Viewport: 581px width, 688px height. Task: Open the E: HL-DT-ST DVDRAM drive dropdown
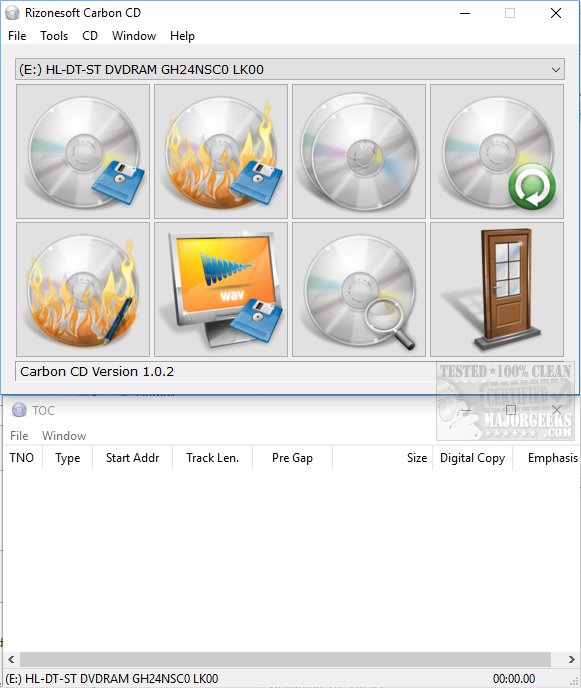coord(290,69)
